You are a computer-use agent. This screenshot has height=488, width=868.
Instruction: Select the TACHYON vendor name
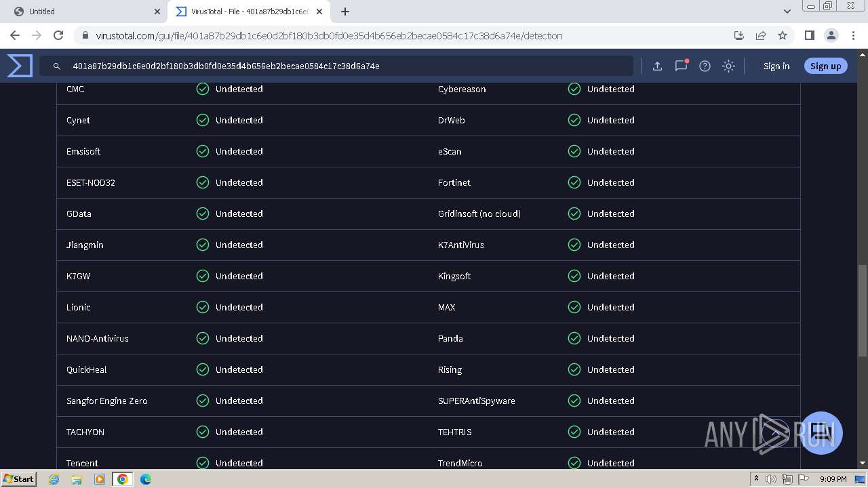(x=85, y=432)
